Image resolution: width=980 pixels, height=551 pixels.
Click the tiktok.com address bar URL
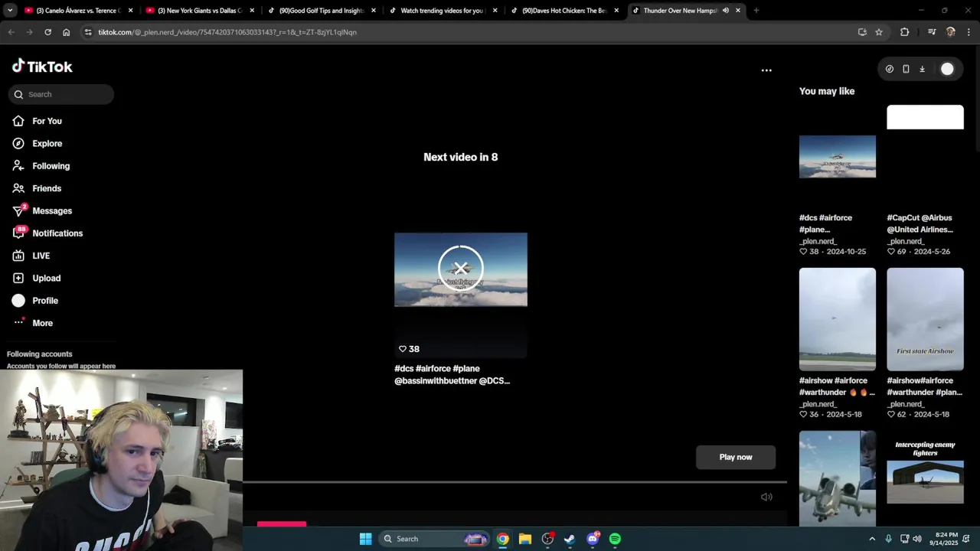(227, 32)
